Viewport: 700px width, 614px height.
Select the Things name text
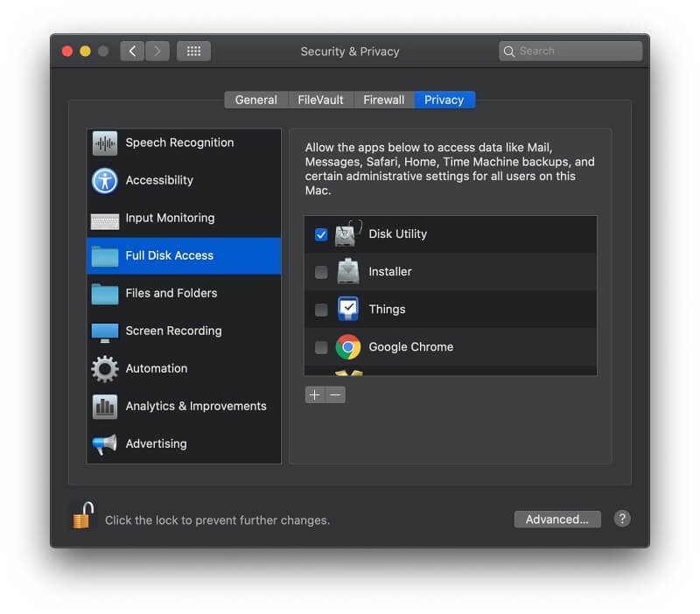coord(387,310)
